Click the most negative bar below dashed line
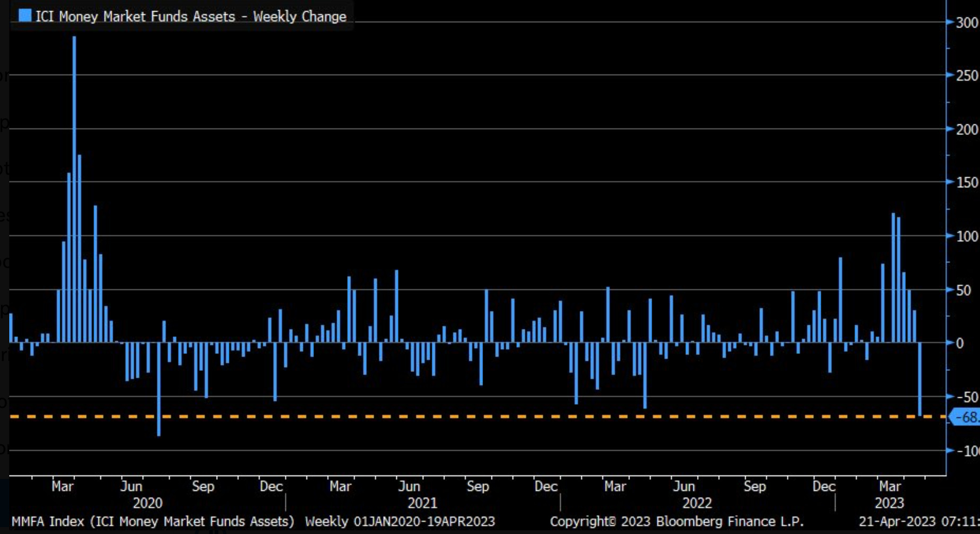 (159, 389)
